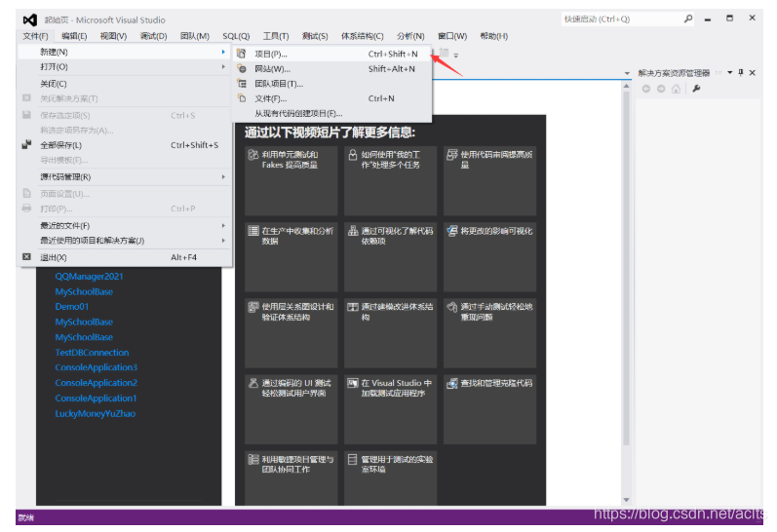Open the load testing in Visual Studio tile
Viewport: 777px width, 532px height.
point(391,409)
